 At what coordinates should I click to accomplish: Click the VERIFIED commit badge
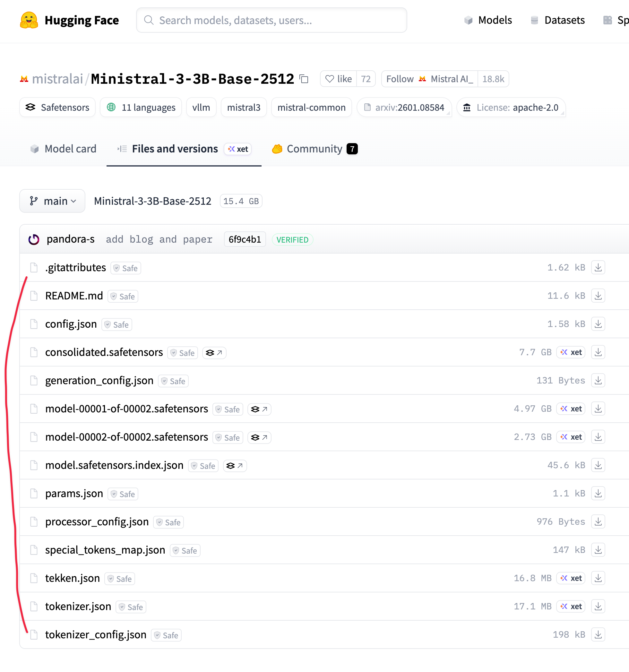coord(293,240)
